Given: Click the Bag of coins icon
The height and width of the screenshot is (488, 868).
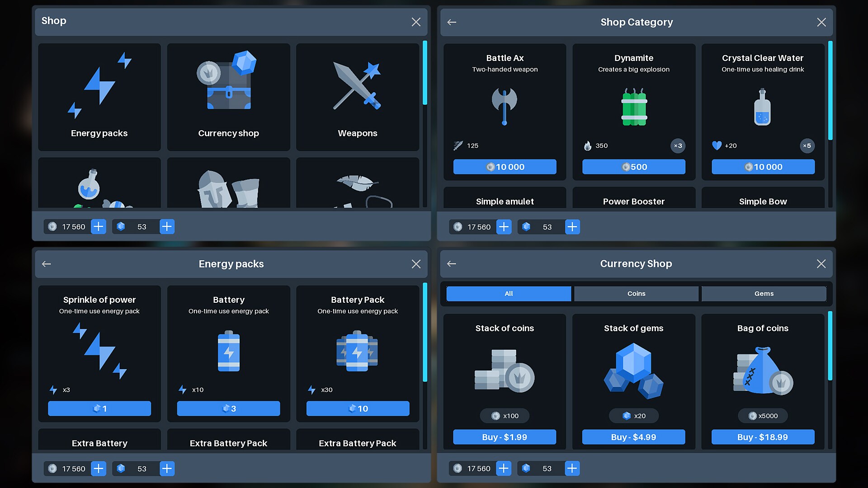Looking at the screenshot, I should pos(763,371).
